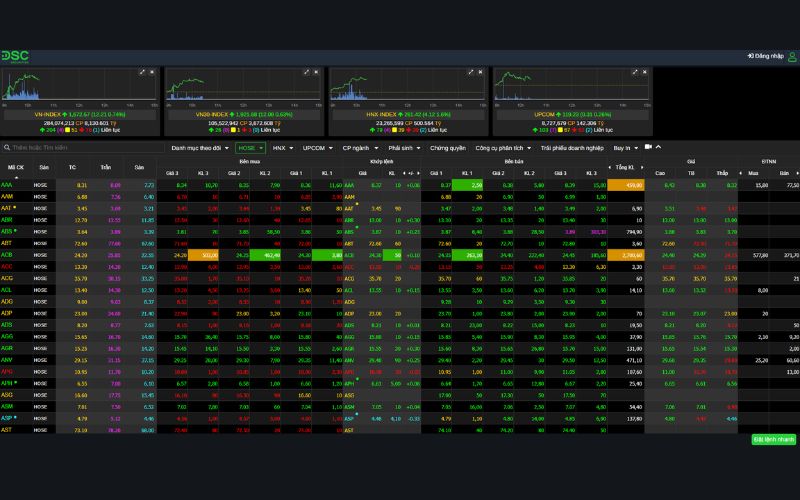Screen dimensions: 800x500
Task: Collapse the charts panel with up chevron
Action: (659, 147)
